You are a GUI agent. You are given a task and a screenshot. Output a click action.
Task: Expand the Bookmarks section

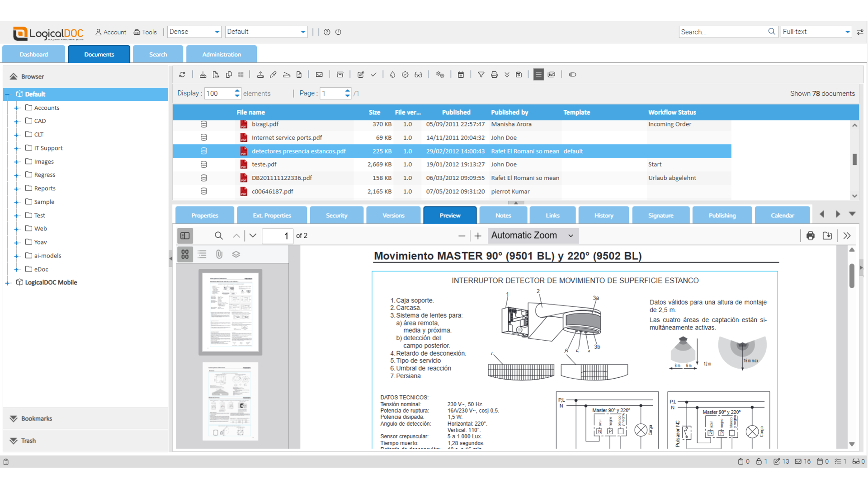[36, 418]
